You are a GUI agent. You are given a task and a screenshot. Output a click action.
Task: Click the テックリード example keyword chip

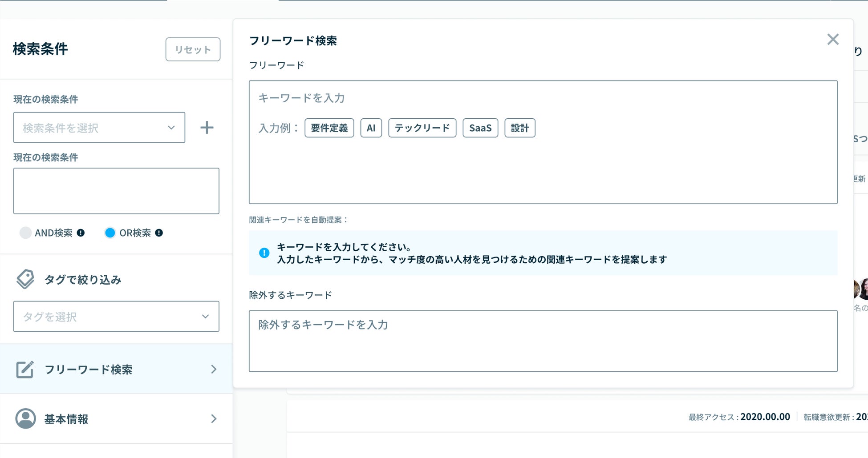pos(422,128)
